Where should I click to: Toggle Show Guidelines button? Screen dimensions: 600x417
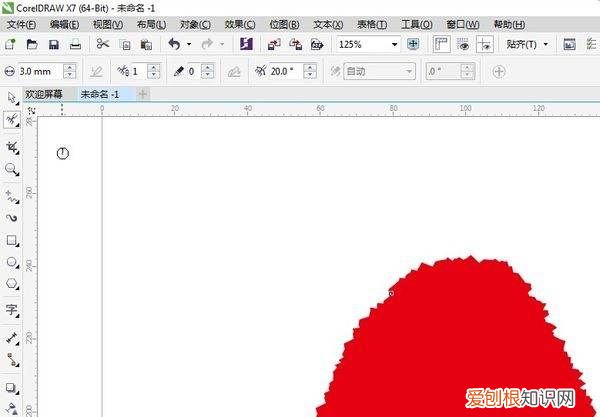click(485, 45)
